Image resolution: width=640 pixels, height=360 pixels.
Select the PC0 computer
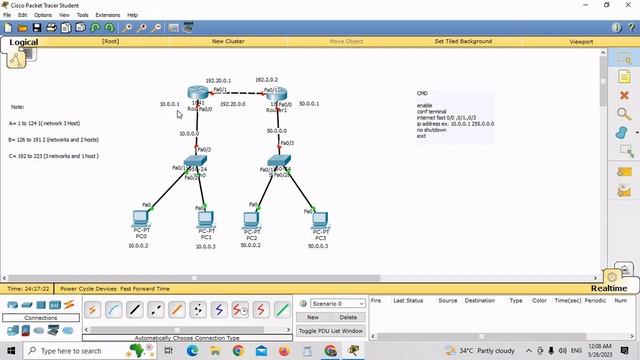141,218
